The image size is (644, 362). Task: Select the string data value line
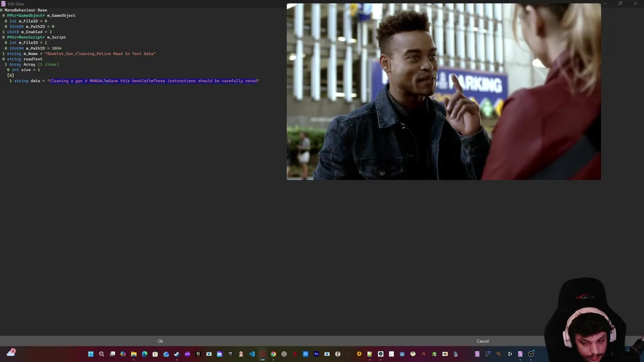coord(134,80)
